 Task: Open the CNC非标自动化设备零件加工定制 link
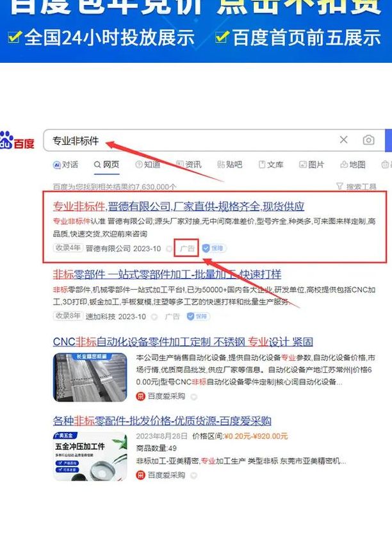(183, 342)
